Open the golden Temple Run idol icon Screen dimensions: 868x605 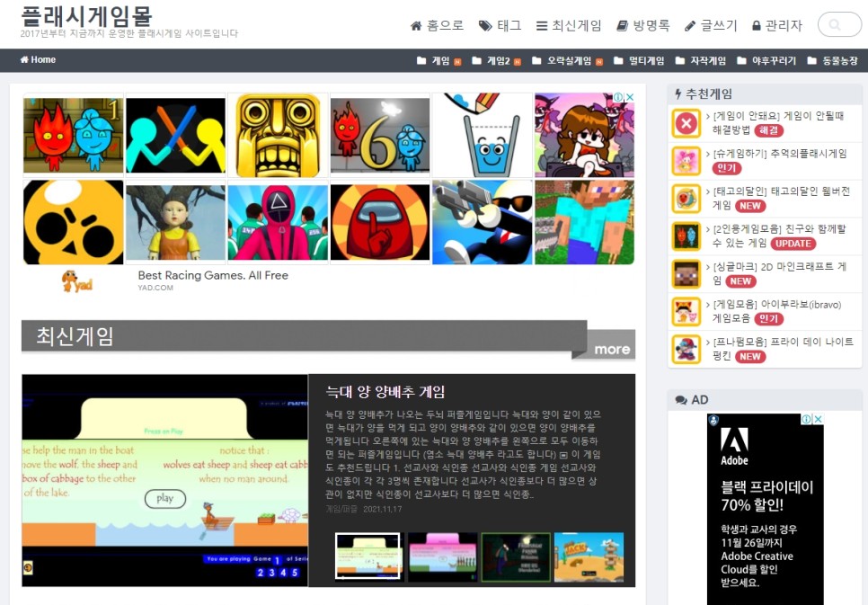278,135
